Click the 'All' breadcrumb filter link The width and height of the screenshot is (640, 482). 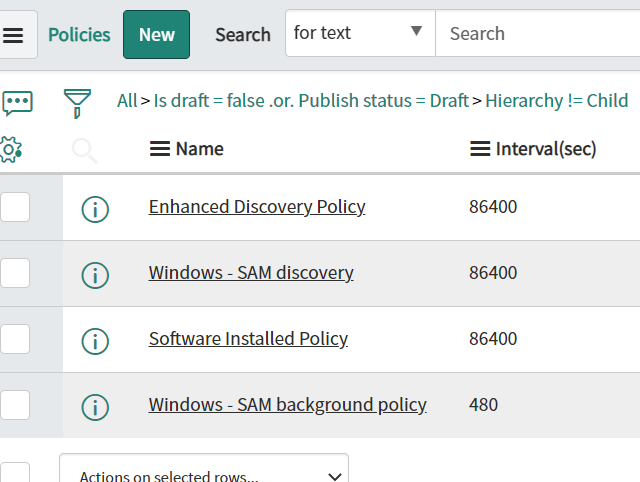[x=127, y=101]
